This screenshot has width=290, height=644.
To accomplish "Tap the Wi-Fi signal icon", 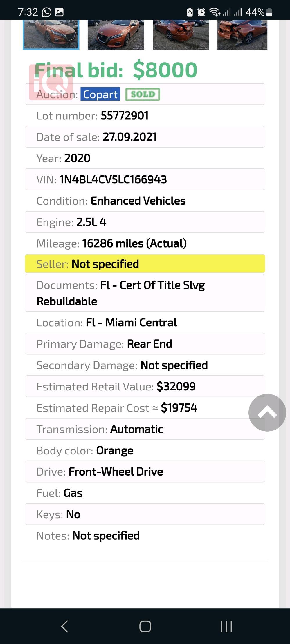I will pos(214,12).
